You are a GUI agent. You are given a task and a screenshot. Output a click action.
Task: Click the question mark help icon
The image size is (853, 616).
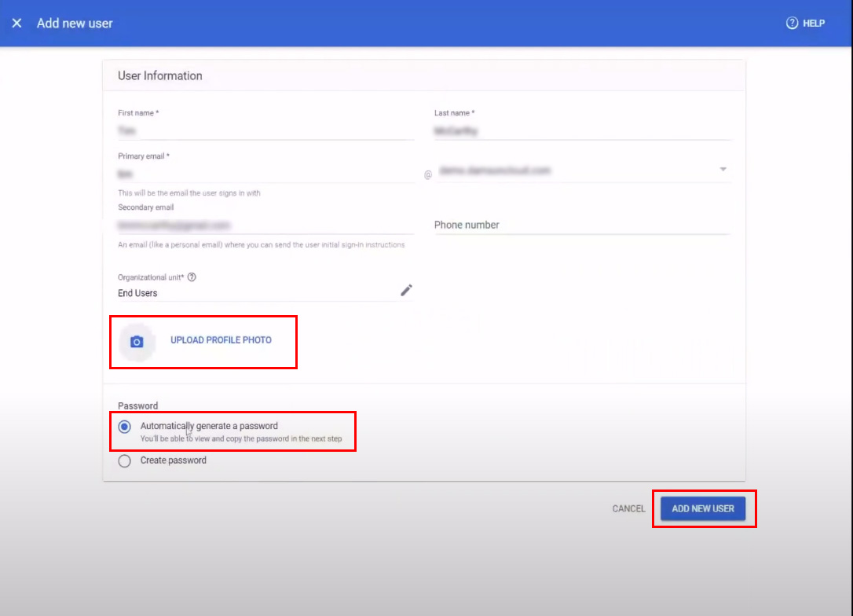click(792, 24)
